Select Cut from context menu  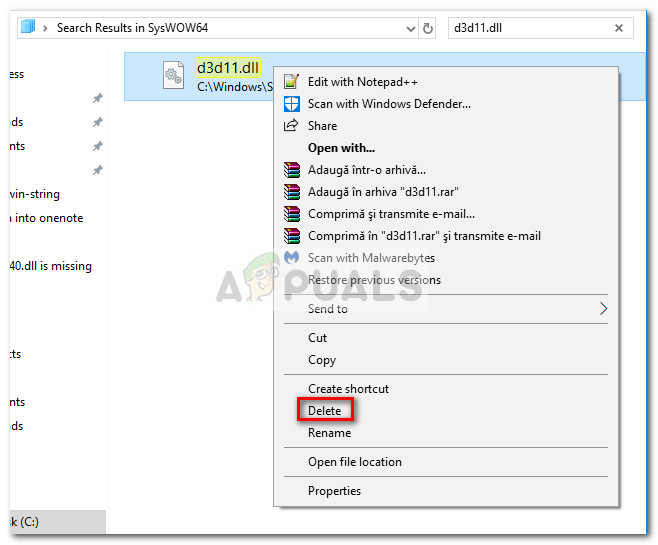[x=317, y=338]
